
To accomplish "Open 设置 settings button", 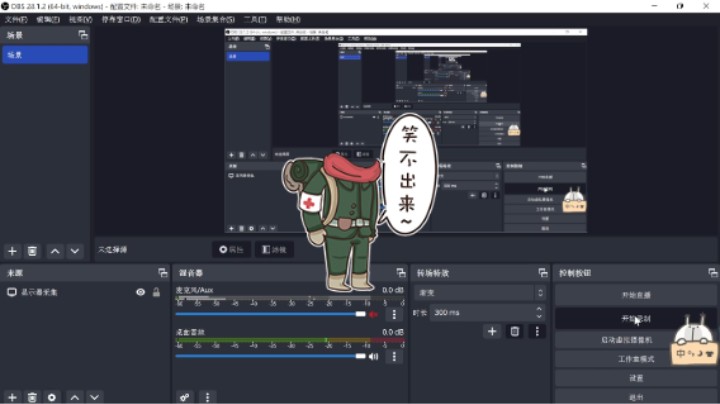I will pyautogui.click(x=636, y=378).
